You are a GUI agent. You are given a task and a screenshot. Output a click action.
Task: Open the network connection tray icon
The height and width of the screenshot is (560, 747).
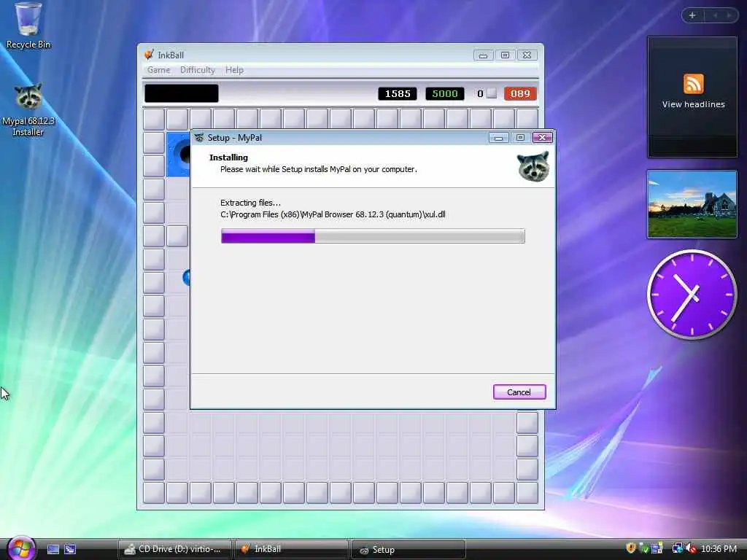(678, 548)
